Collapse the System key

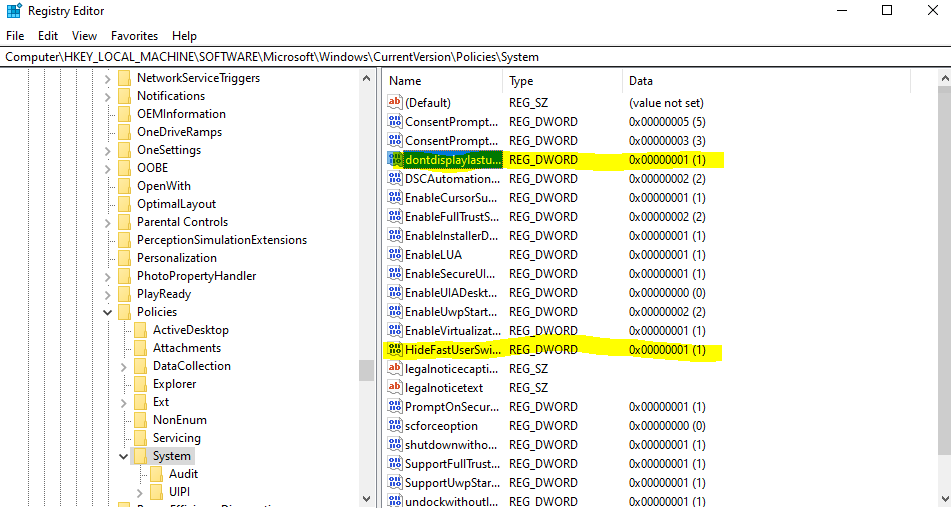124,456
